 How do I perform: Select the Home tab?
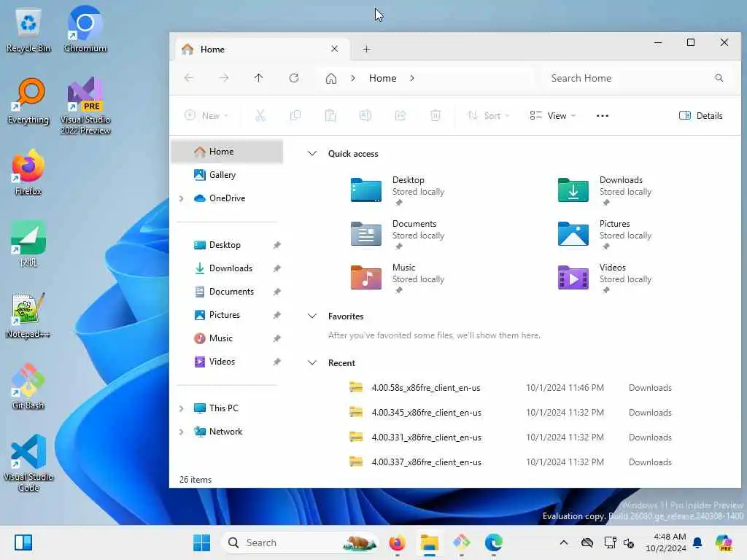click(261, 49)
